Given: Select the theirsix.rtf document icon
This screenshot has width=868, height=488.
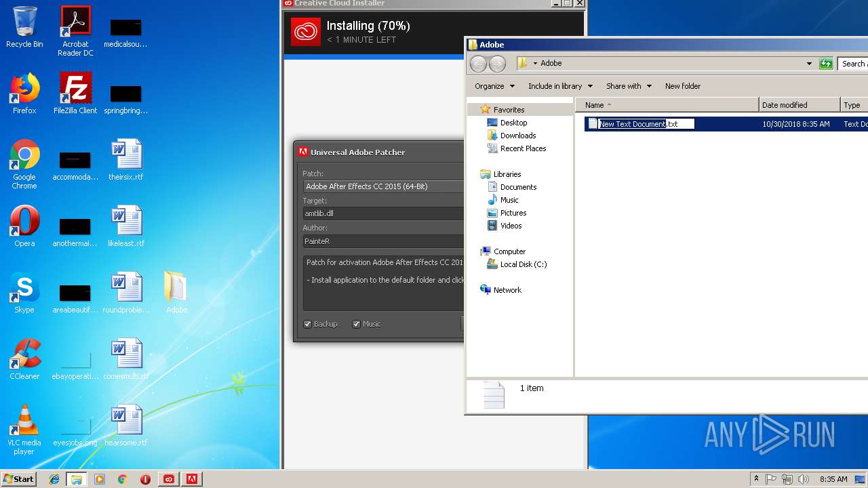Looking at the screenshot, I should click(x=126, y=160).
